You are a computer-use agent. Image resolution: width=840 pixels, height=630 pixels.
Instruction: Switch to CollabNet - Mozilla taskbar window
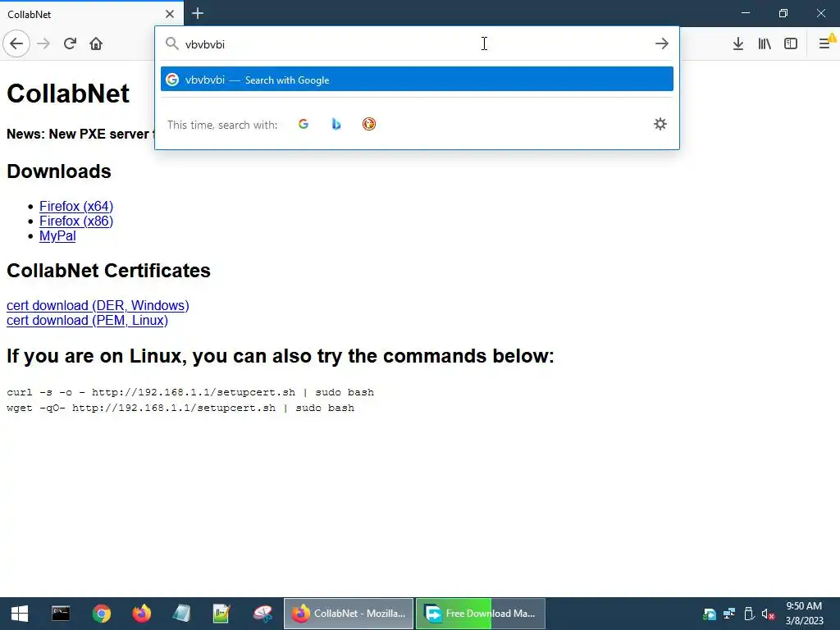[x=348, y=614]
